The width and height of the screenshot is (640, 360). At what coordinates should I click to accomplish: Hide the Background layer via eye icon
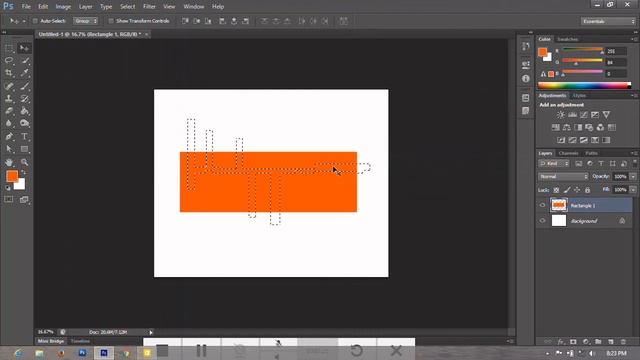[x=542, y=221]
